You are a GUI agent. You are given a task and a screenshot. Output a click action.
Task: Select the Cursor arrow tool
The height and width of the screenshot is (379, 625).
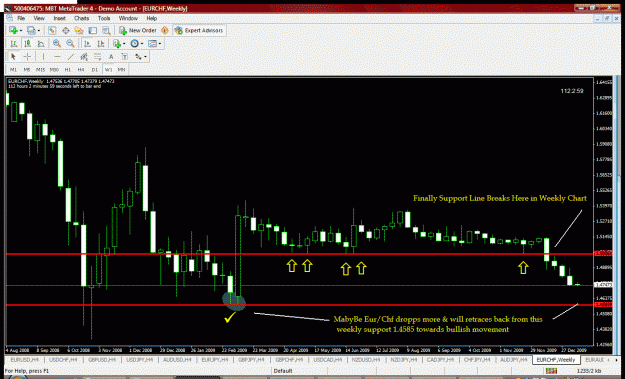click(x=13, y=57)
